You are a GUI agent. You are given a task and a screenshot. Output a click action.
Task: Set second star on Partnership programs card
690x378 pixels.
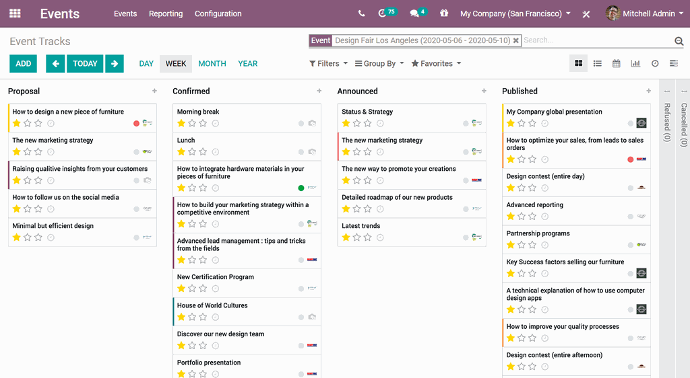click(521, 245)
